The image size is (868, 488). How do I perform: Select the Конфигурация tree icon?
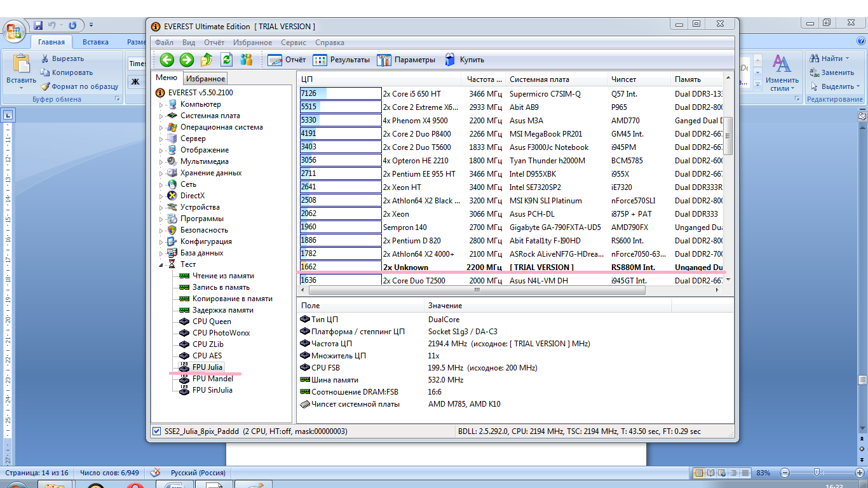tap(172, 241)
